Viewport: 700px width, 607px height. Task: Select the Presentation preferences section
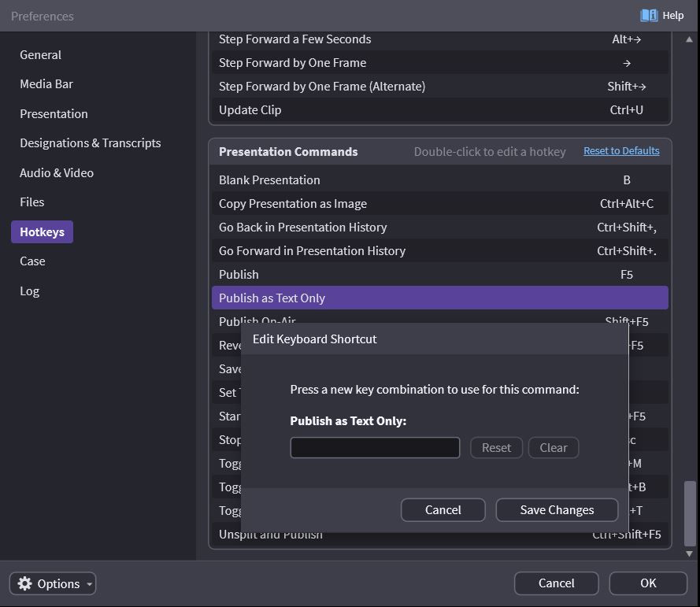(x=54, y=114)
